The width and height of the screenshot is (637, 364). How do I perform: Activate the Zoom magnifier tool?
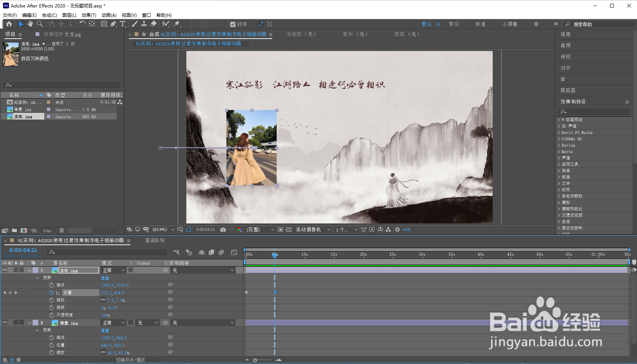(39, 24)
